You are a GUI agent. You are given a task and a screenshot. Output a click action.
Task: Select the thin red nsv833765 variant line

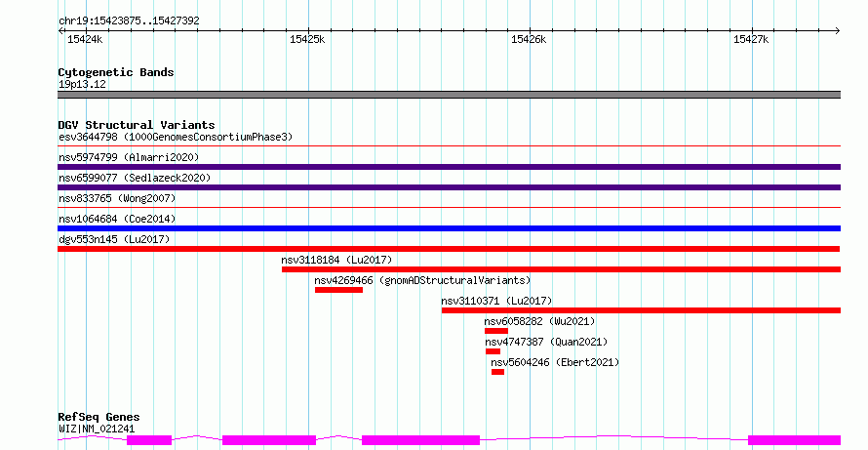(449, 208)
